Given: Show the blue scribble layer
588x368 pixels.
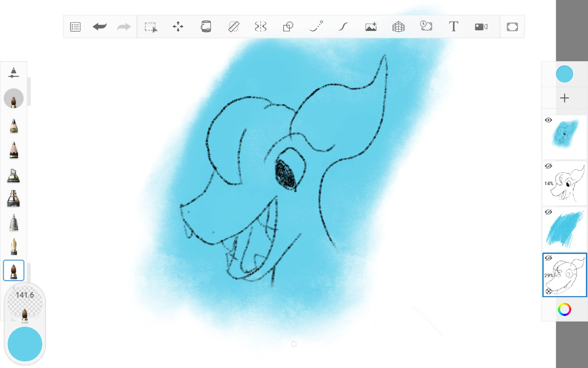Looking at the screenshot, I should [548, 212].
